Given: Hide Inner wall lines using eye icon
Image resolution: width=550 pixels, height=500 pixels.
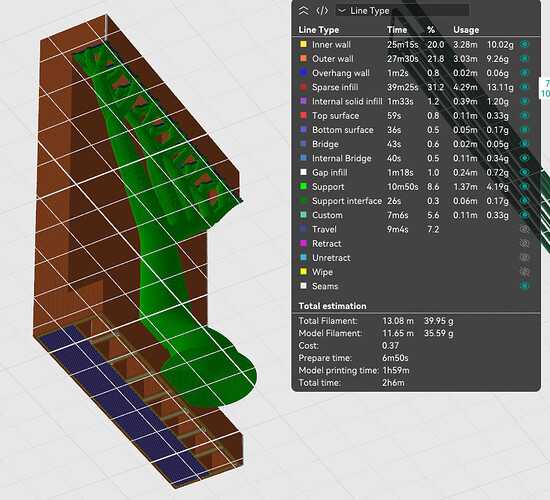Looking at the screenshot, I should pyautogui.click(x=524, y=44).
